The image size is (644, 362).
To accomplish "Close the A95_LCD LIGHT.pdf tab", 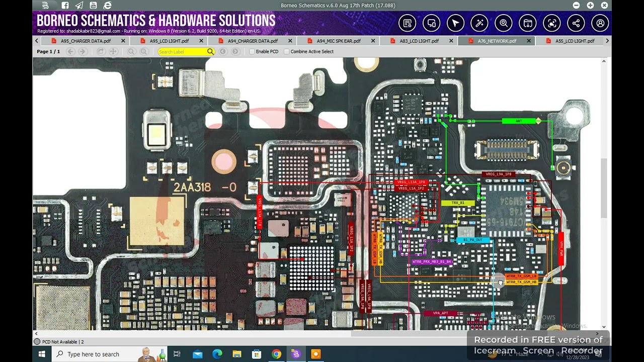I will [201, 41].
